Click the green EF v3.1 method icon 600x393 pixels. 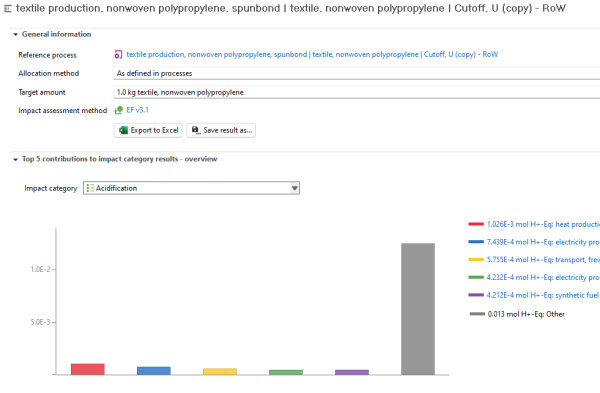(x=119, y=110)
